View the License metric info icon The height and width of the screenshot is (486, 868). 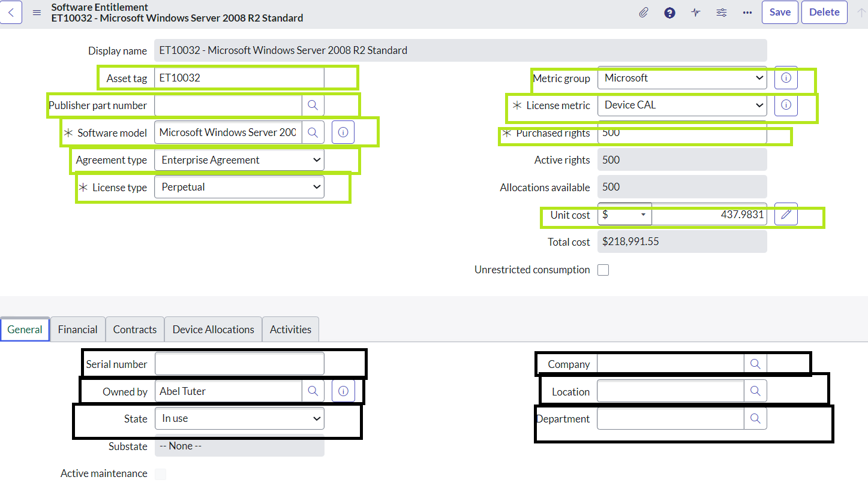(x=786, y=105)
